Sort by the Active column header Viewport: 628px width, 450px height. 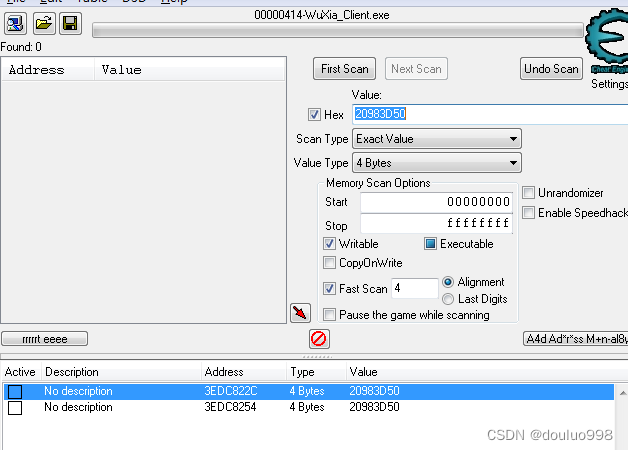point(20,372)
